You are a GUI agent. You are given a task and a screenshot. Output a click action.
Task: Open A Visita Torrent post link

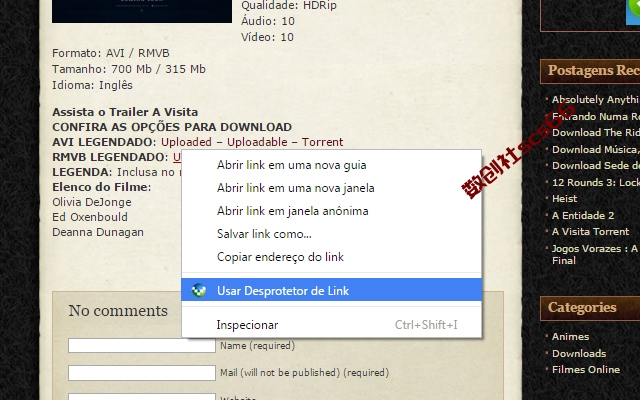click(591, 231)
